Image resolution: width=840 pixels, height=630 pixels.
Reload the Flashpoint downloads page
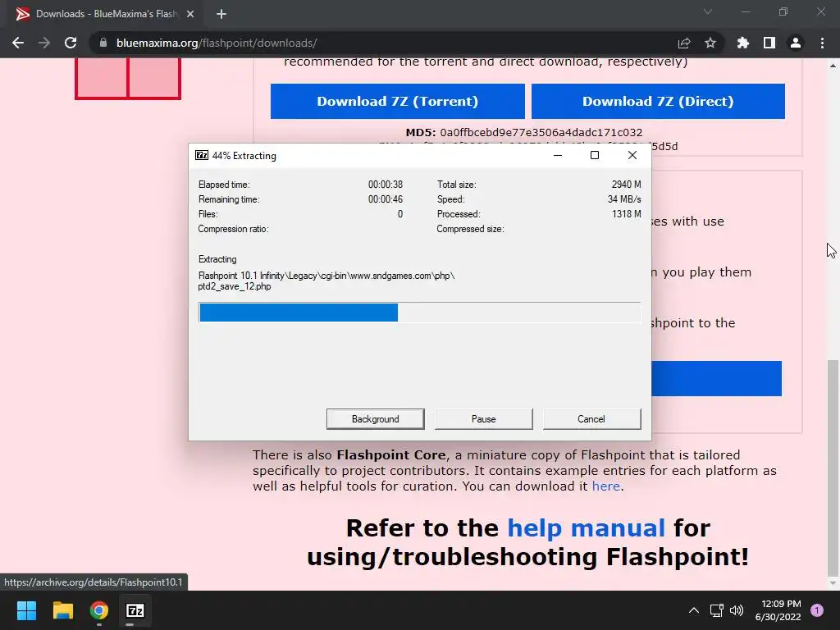coord(71,43)
